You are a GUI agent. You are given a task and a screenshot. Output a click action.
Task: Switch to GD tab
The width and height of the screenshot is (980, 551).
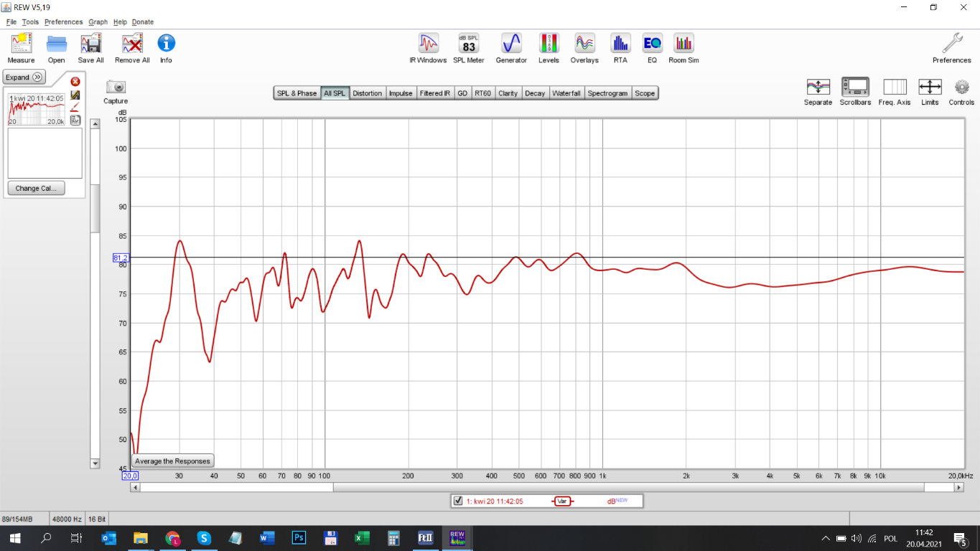(462, 93)
